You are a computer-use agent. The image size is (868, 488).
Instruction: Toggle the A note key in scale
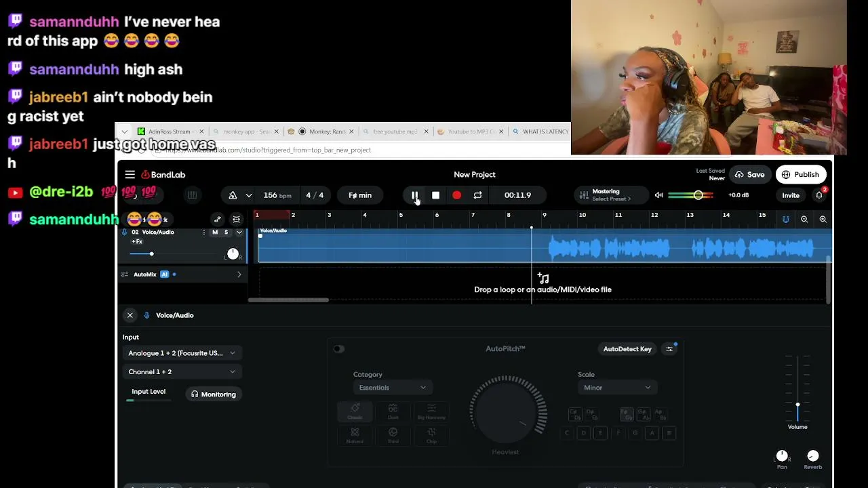click(x=652, y=433)
